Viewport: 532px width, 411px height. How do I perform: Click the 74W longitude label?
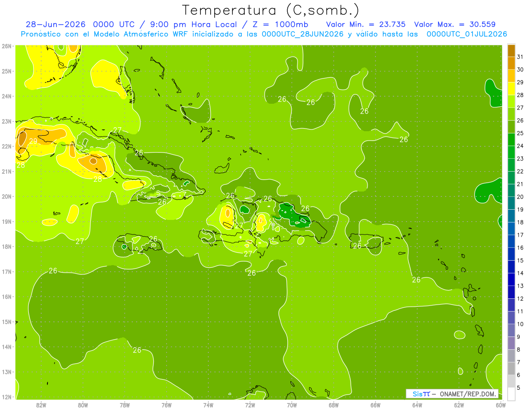[x=208, y=405]
